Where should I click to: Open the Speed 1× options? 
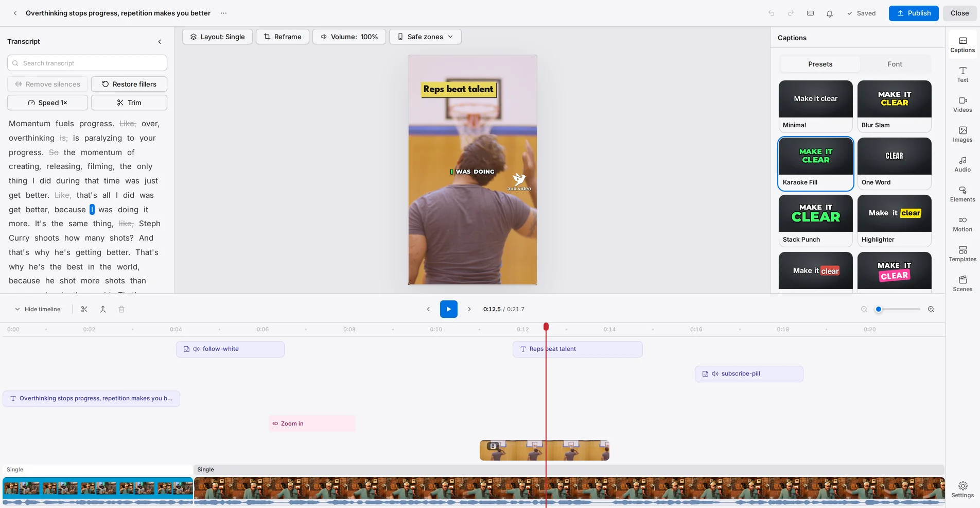(47, 103)
